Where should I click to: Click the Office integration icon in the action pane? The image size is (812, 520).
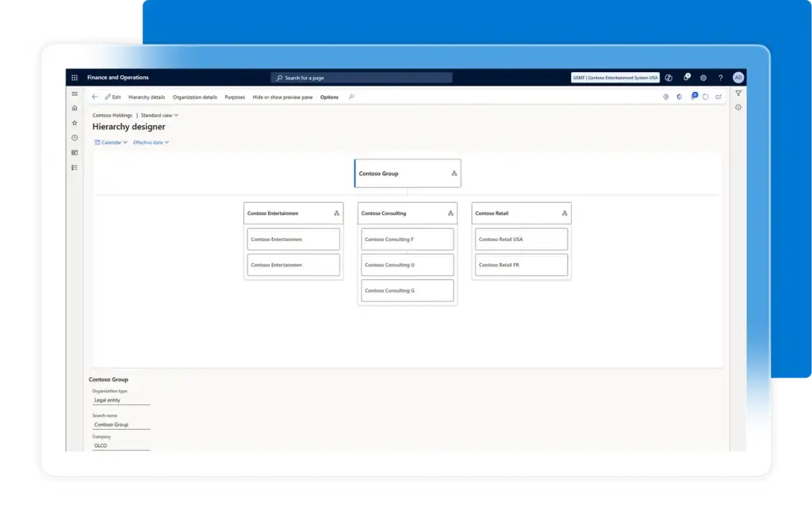tap(680, 97)
